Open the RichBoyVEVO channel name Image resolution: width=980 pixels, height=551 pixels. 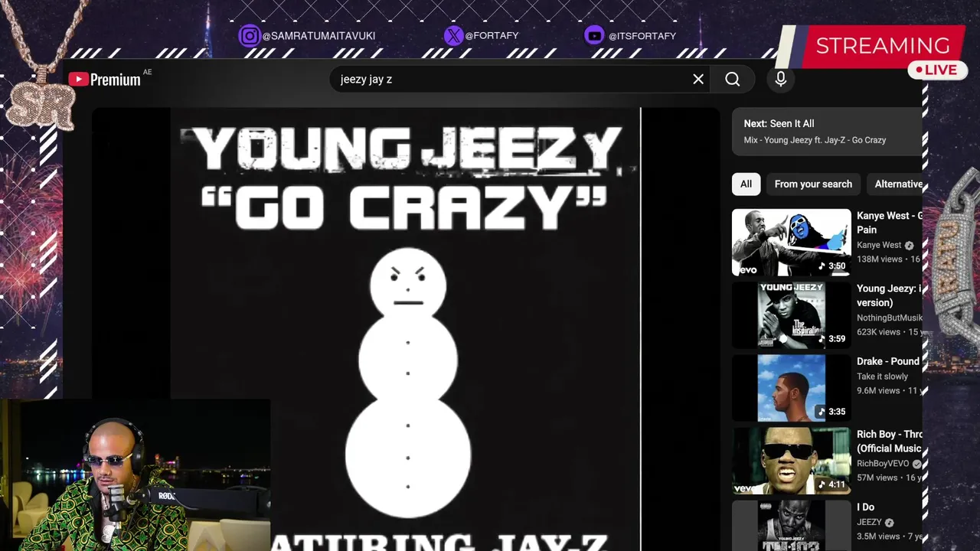[883, 463]
